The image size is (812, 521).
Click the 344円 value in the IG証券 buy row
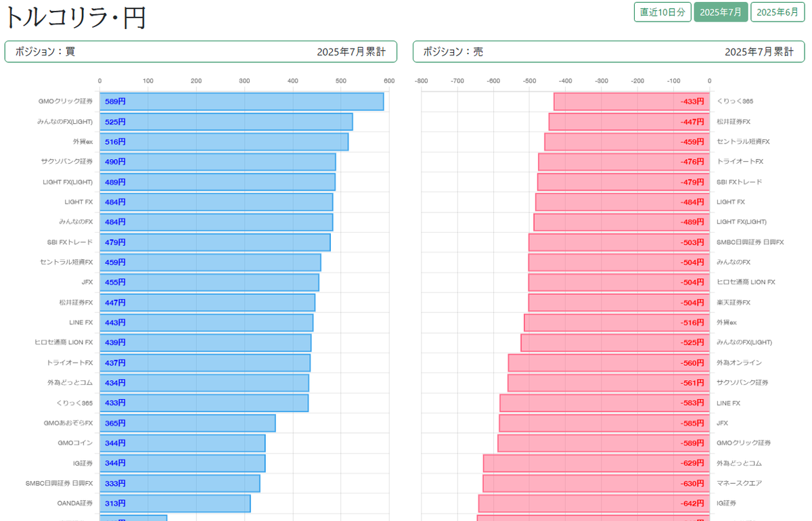[x=115, y=463]
